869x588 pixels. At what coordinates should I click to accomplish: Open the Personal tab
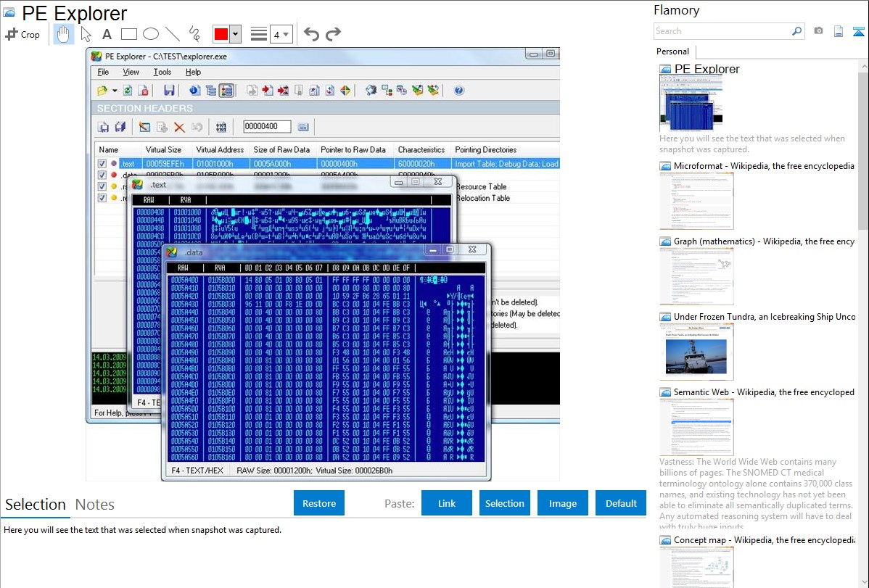(672, 51)
